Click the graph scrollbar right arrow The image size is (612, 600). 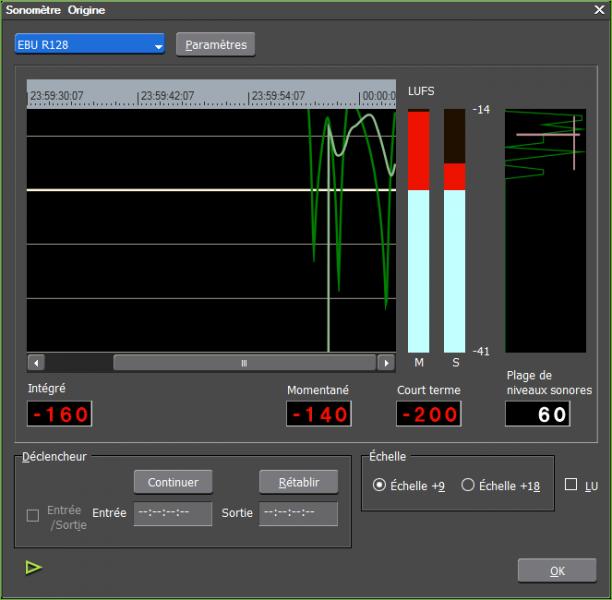[386, 363]
